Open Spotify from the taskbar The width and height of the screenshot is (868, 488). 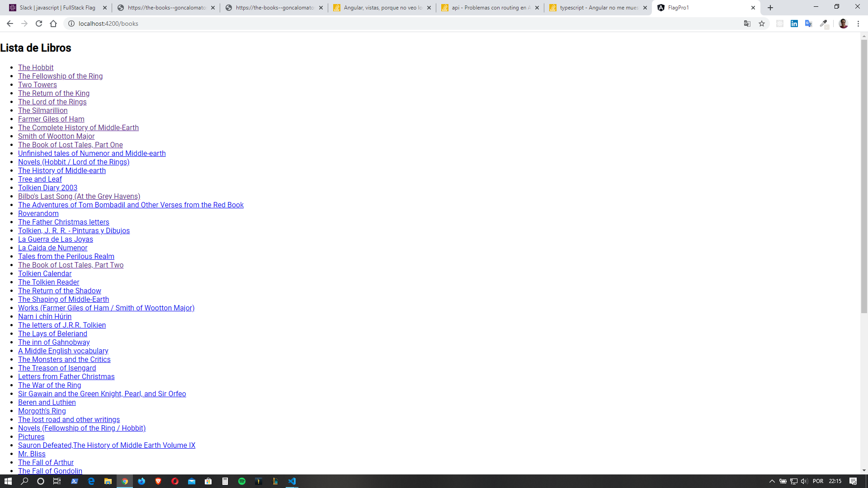point(242,481)
